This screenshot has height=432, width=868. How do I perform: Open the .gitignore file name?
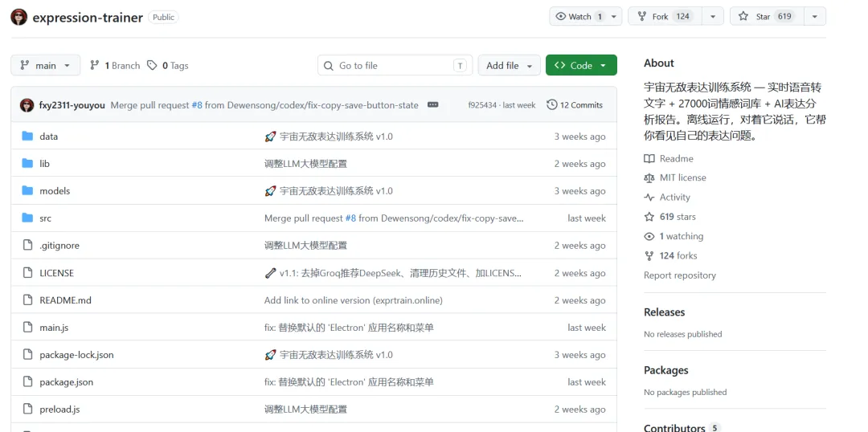(59, 246)
